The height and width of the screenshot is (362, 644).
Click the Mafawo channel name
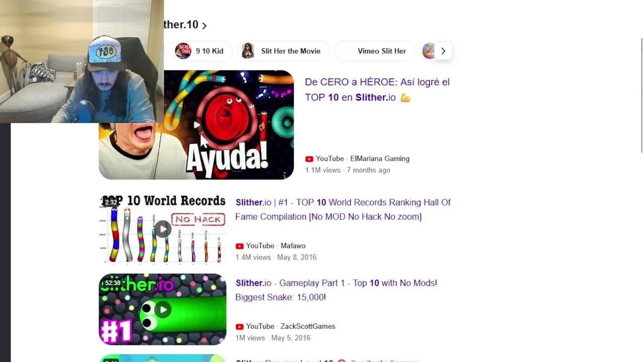(293, 246)
